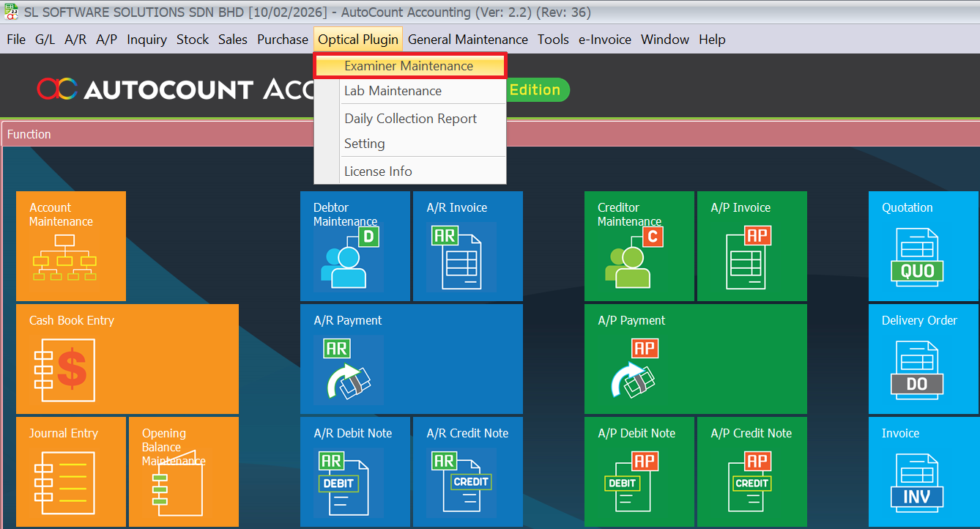
Task: Open the A/P Debit Note tile
Action: point(639,472)
